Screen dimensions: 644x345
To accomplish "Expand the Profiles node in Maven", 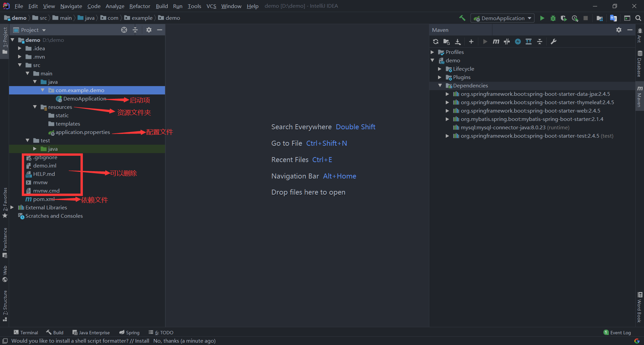I will click(x=432, y=52).
